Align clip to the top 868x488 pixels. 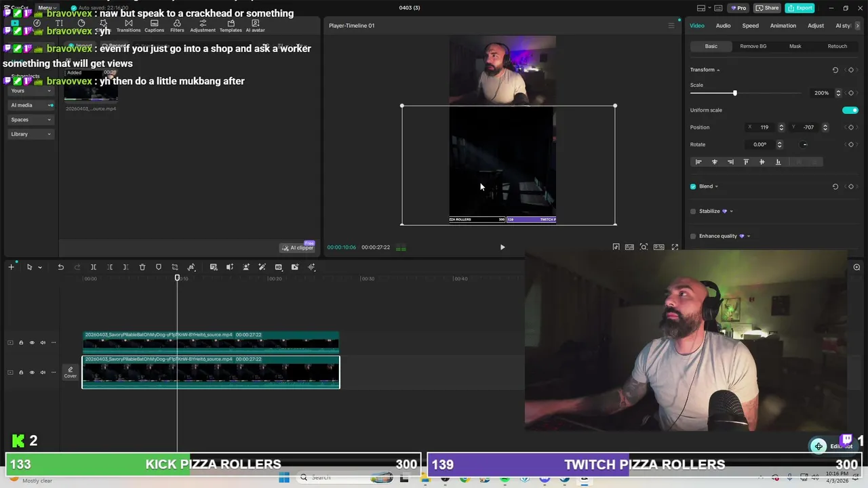point(746,162)
